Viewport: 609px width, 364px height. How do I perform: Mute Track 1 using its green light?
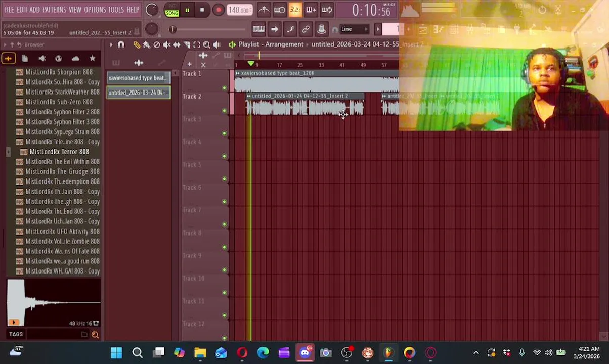224,88
